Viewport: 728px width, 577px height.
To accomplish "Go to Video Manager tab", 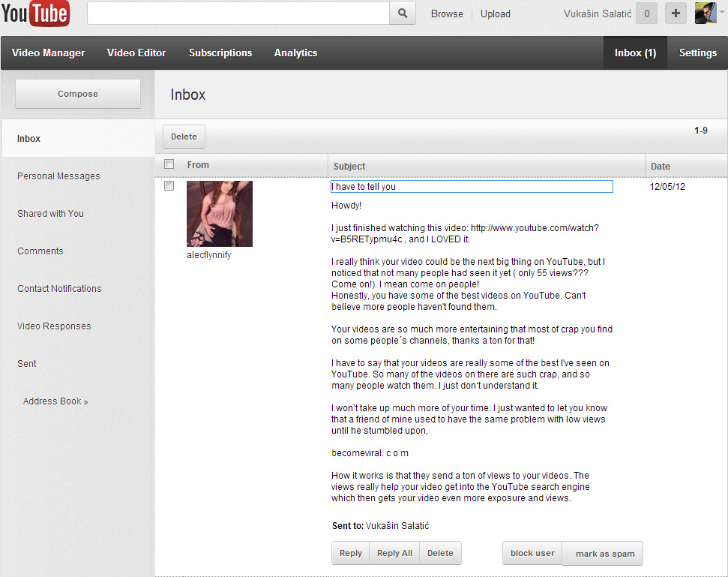I will click(48, 53).
